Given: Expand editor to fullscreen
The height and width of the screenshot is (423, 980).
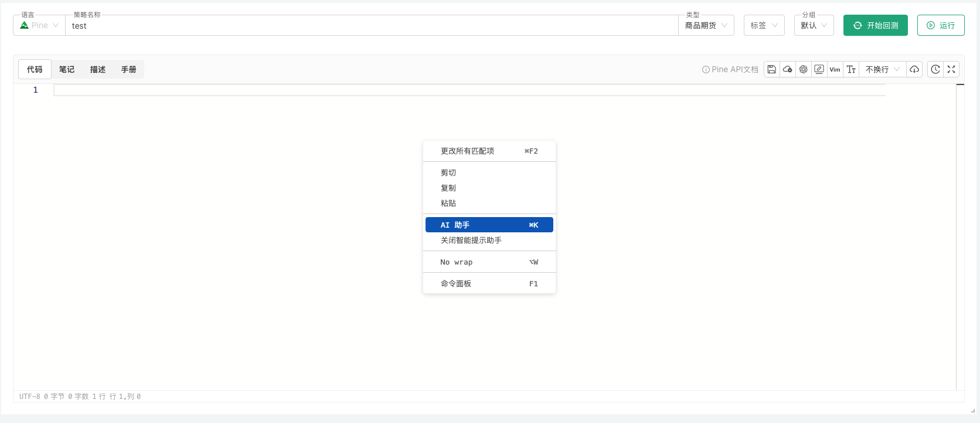Looking at the screenshot, I should point(951,69).
